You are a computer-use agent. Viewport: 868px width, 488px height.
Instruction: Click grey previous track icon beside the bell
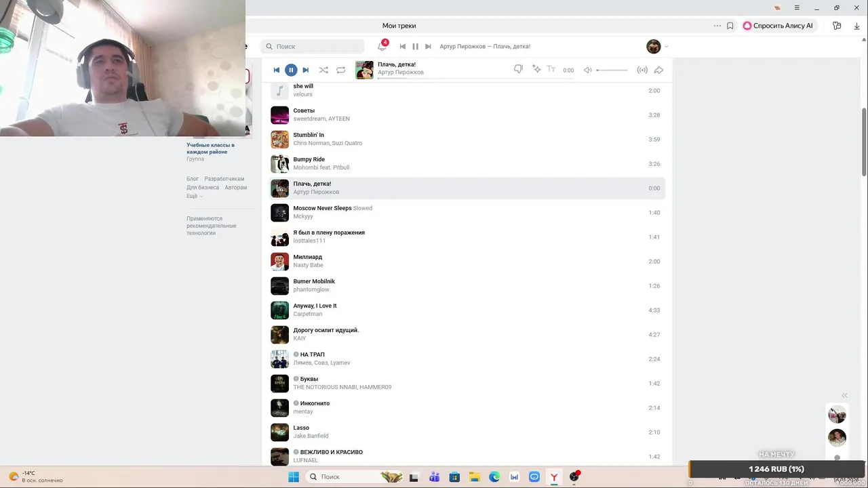tap(403, 46)
